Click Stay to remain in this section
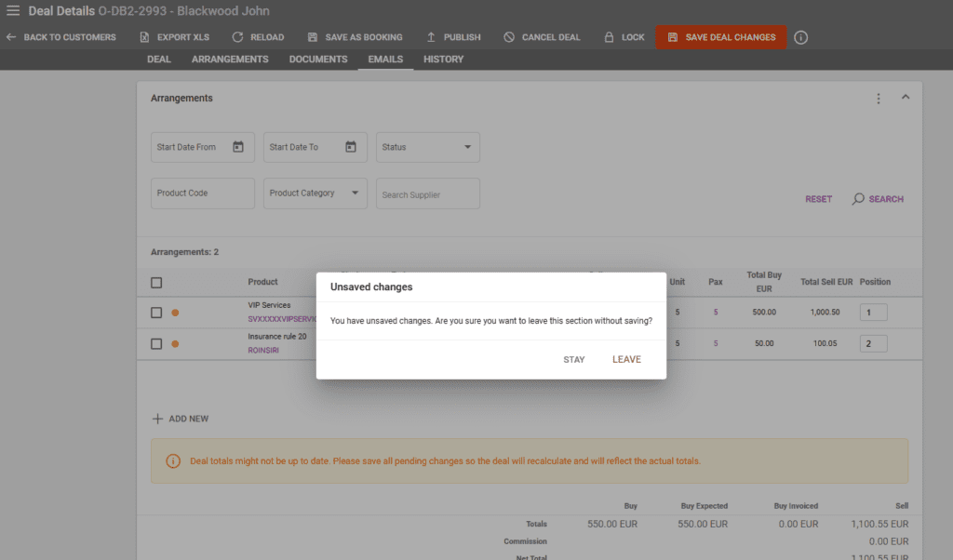Screen dimensions: 953x560 coord(573,359)
